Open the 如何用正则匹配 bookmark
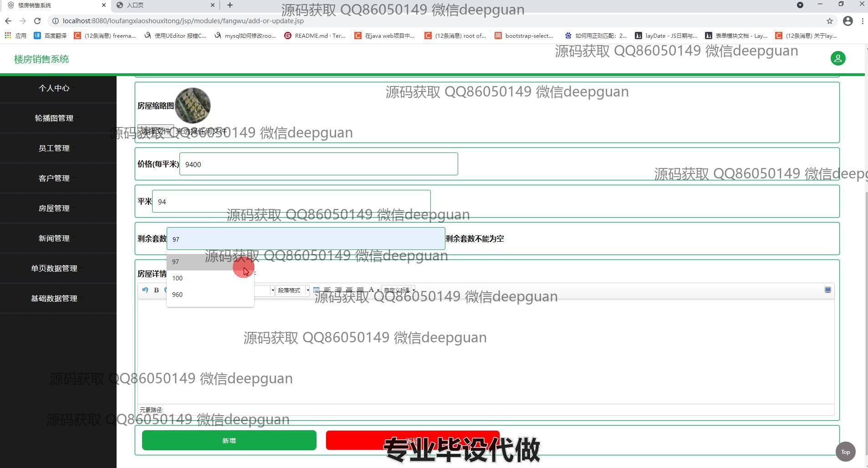This screenshot has width=868, height=468. click(596, 36)
